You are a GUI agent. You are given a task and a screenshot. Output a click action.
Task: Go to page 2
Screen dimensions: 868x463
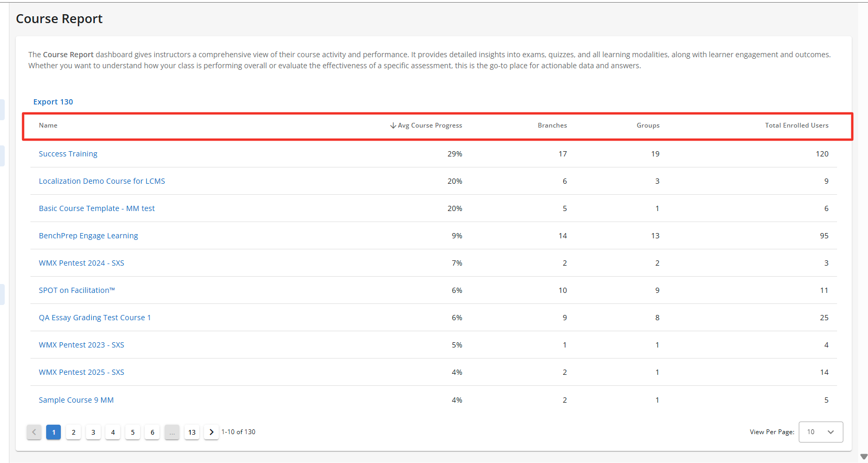73,432
